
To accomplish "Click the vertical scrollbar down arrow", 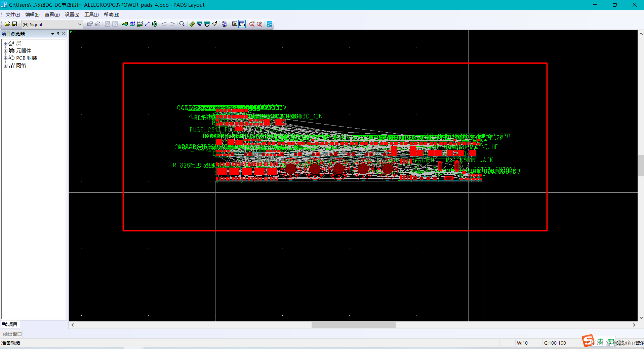I will [641, 318].
